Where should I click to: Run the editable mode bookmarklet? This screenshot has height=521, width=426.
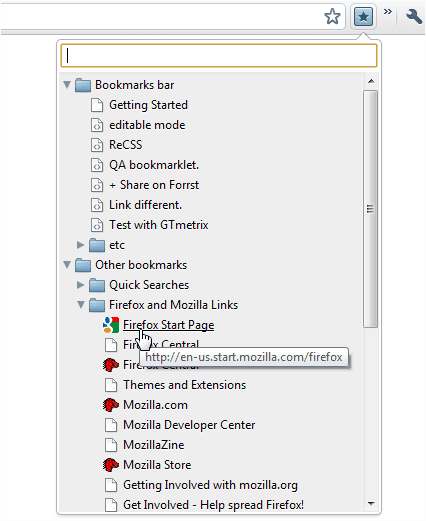[147, 125]
